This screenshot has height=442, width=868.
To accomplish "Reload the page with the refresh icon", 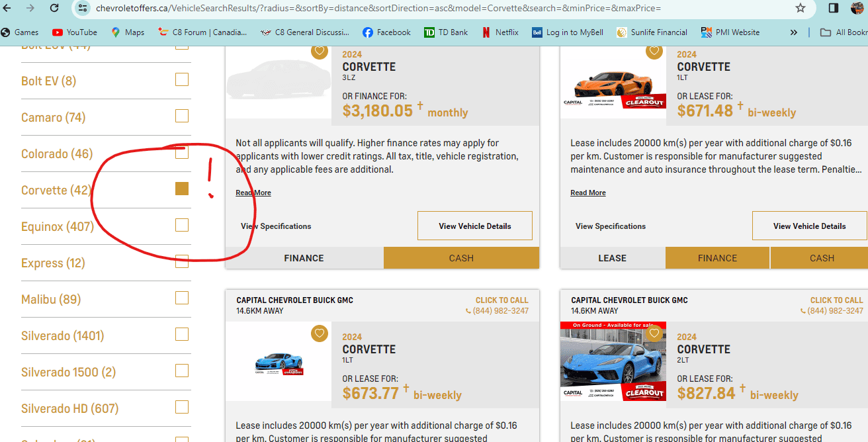I will [54, 8].
